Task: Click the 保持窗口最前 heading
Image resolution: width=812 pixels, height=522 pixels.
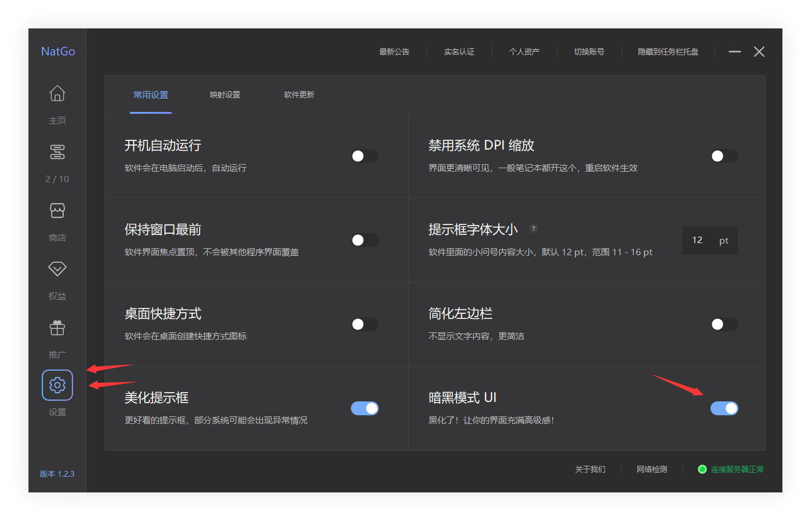Action: [x=163, y=230]
